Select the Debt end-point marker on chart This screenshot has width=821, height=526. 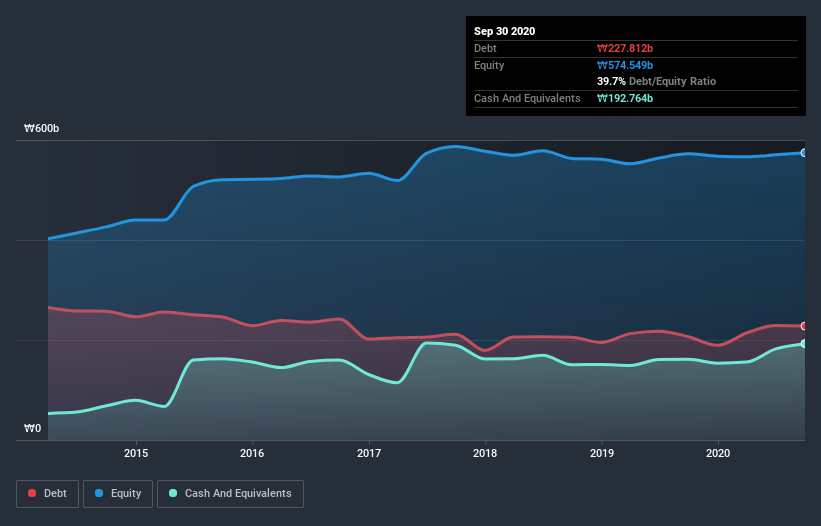point(804,326)
